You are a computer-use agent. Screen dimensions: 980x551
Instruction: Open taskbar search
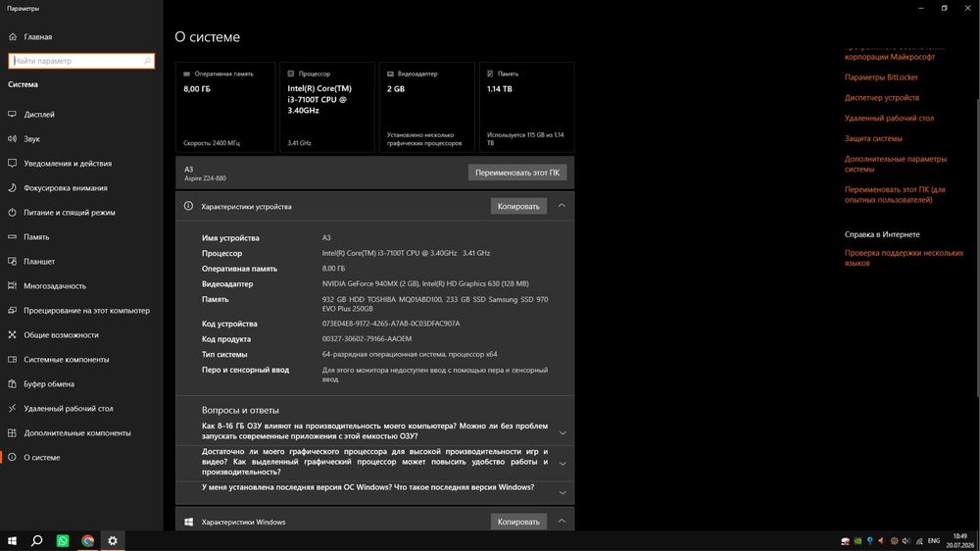coord(37,541)
